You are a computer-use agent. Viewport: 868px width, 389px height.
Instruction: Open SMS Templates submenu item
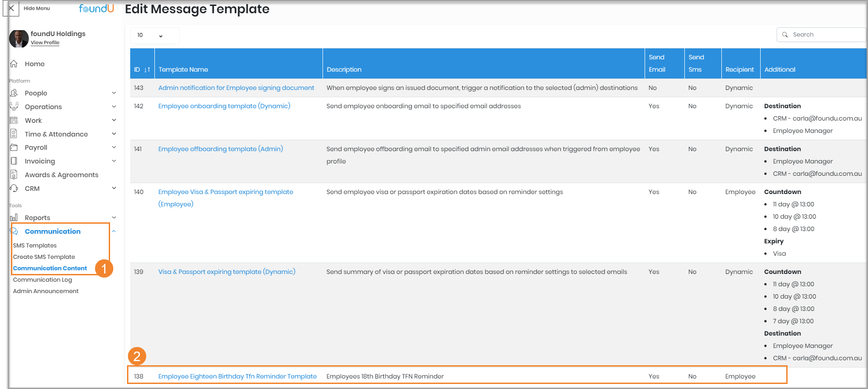35,246
